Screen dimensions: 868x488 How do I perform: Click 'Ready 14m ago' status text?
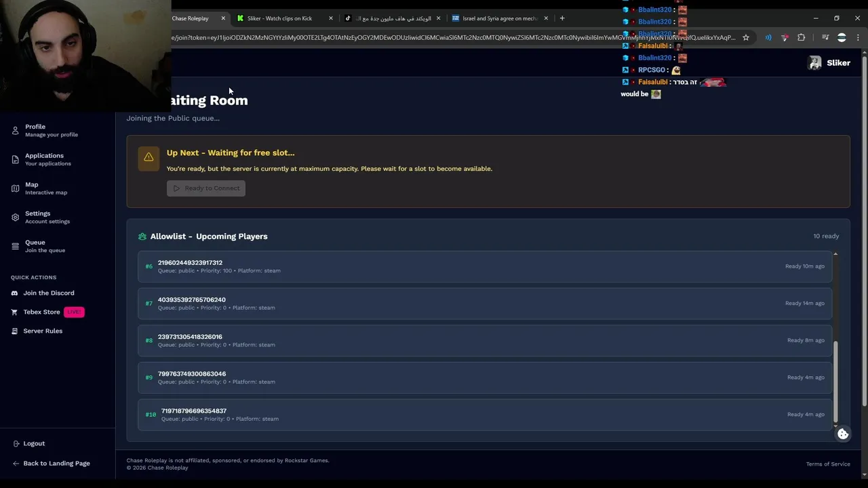805,303
